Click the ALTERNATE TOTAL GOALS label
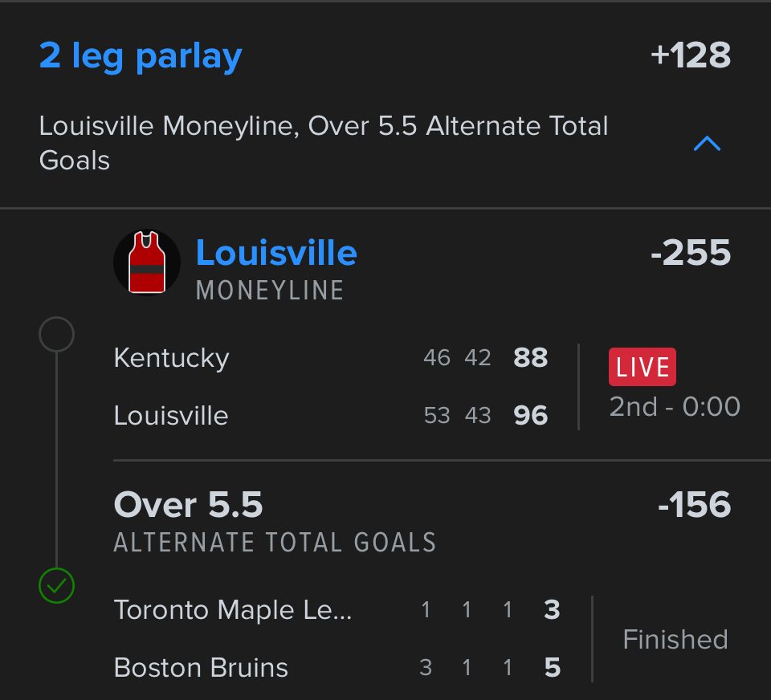The image size is (771, 700). tap(275, 543)
